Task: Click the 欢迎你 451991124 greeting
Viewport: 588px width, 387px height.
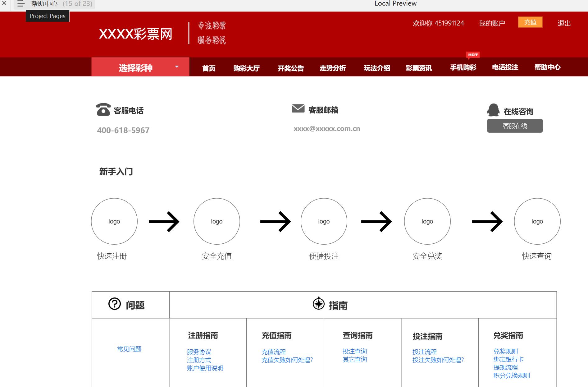Action: pyautogui.click(x=438, y=23)
